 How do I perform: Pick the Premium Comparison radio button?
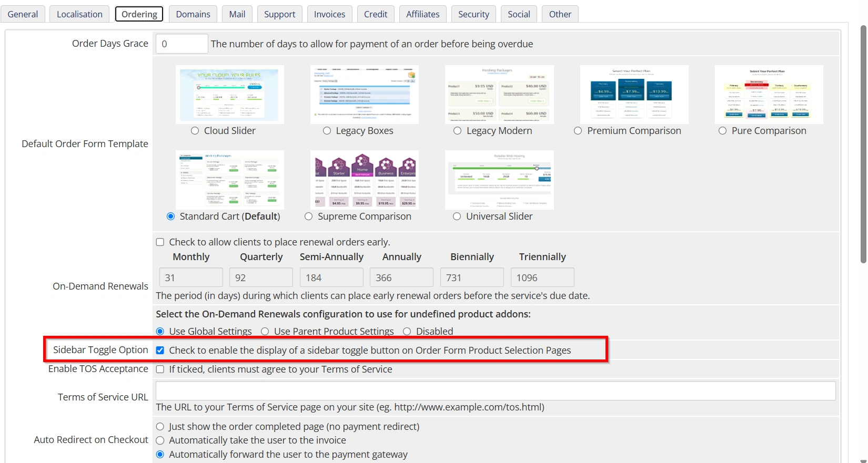578,131
